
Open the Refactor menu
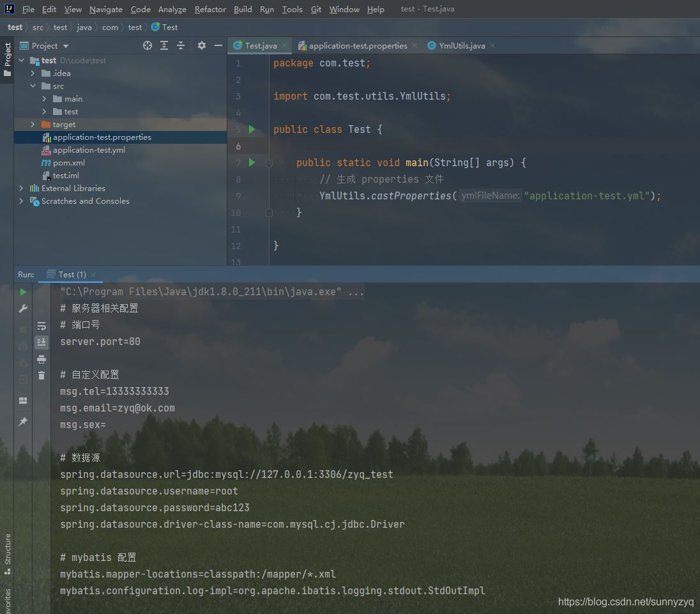point(210,10)
